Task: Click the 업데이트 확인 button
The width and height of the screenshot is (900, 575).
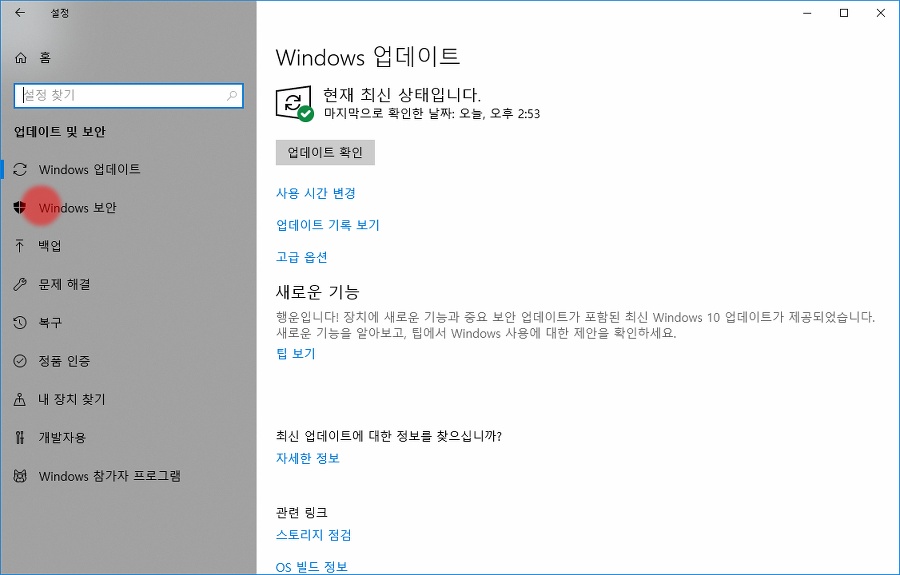Action: [x=325, y=153]
